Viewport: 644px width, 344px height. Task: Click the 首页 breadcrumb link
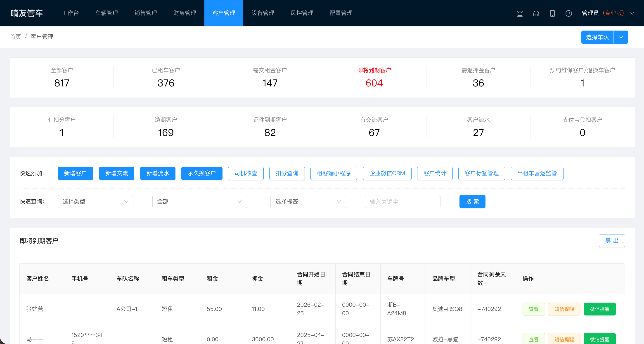coord(16,37)
